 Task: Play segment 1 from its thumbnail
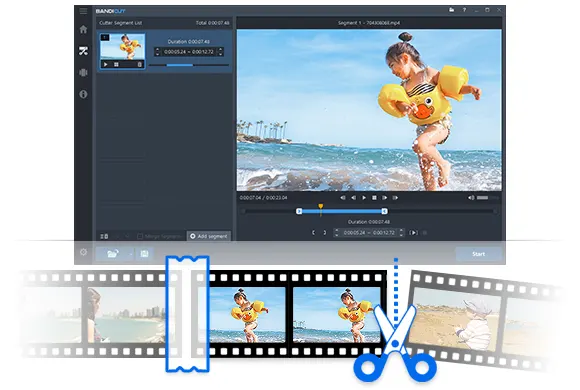point(105,64)
